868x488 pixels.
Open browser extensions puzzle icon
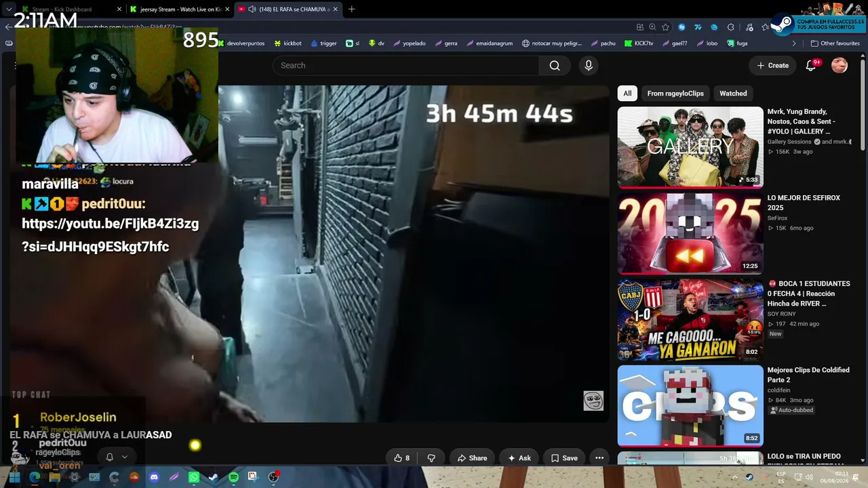(730, 27)
